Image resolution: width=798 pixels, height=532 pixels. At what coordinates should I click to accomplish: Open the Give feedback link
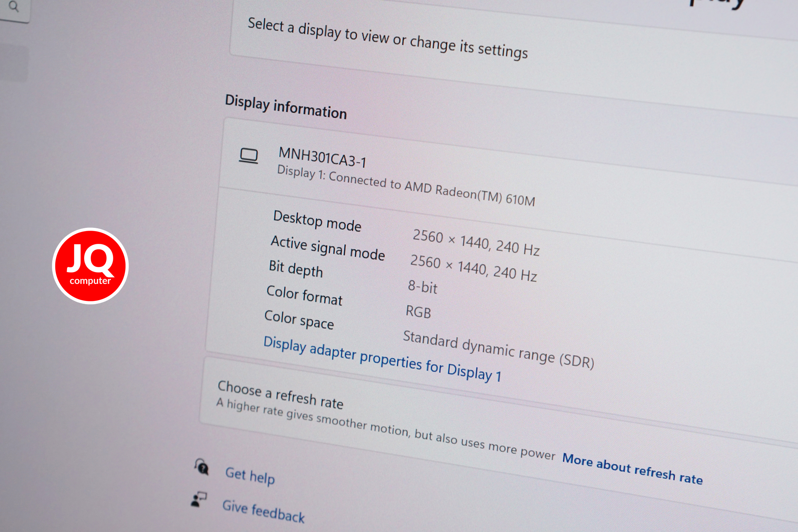pyautogui.click(x=263, y=511)
